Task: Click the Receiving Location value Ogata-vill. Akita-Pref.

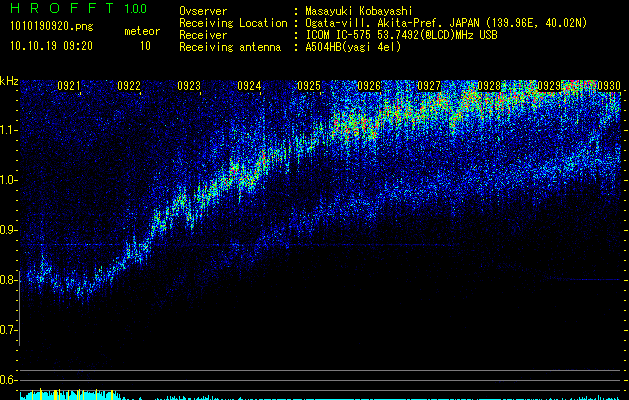Action: tap(375, 23)
